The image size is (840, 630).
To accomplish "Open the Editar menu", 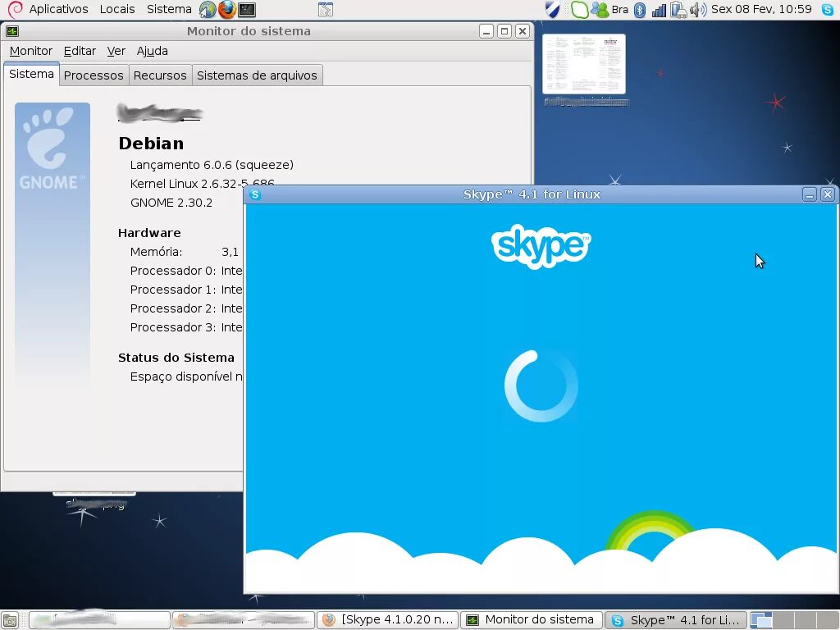I will click(x=80, y=51).
